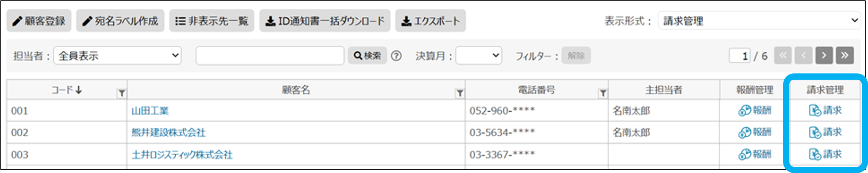Open 請求 icon for 熊井建設株式会社
This screenshot has width=868, height=173.
[825, 132]
